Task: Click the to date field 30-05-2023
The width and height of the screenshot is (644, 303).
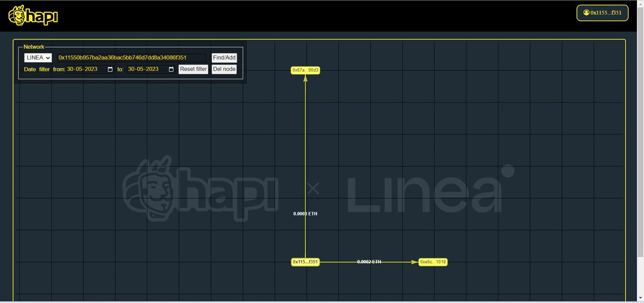Action: pyautogui.click(x=151, y=69)
